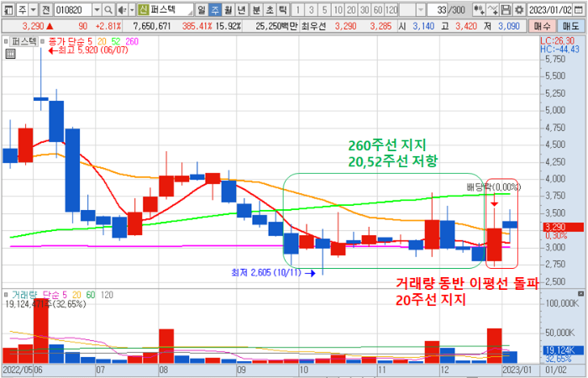Choose the 120 interval button
This screenshot has width=588, height=378.
point(391,9)
